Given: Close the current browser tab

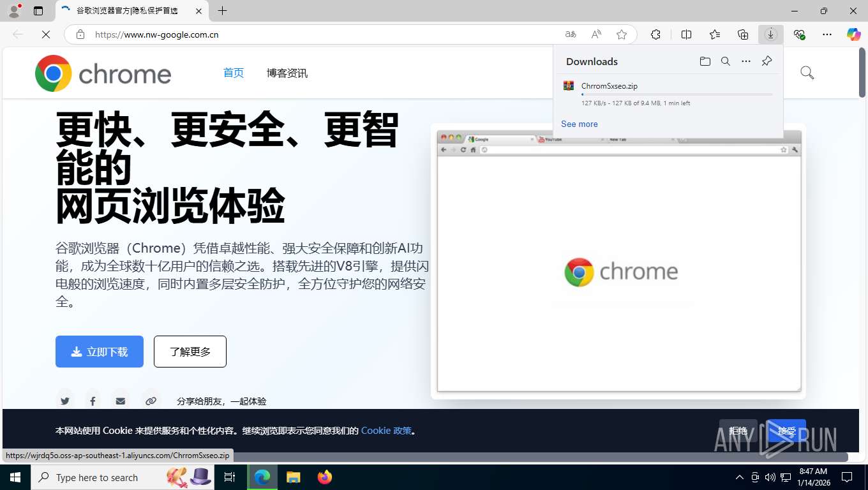Looking at the screenshot, I should point(198,11).
